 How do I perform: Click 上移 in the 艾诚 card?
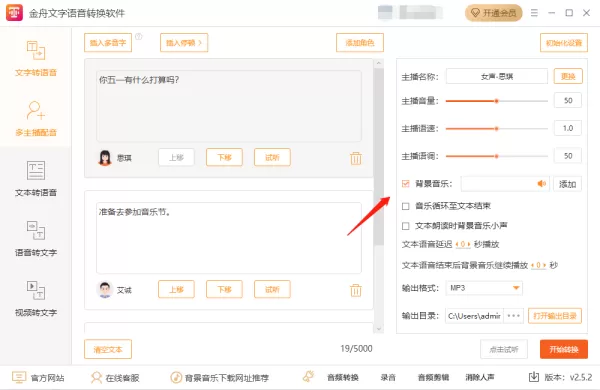(176, 289)
